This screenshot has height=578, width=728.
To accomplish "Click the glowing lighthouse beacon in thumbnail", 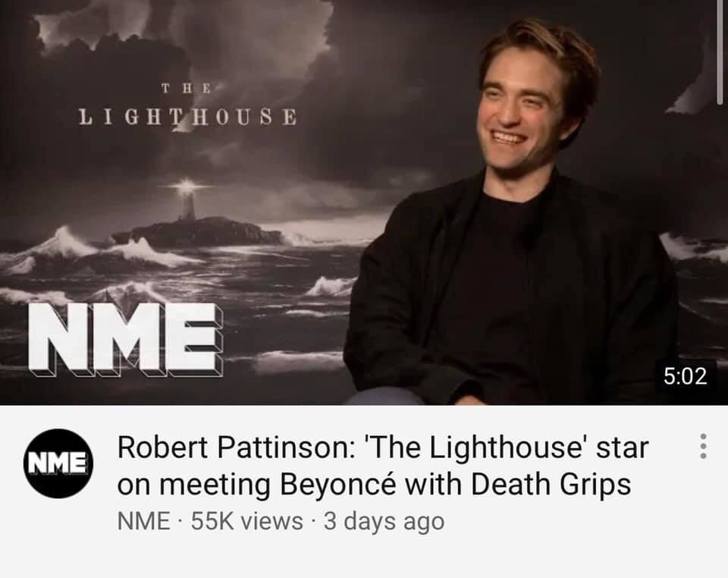I will click(x=187, y=187).
